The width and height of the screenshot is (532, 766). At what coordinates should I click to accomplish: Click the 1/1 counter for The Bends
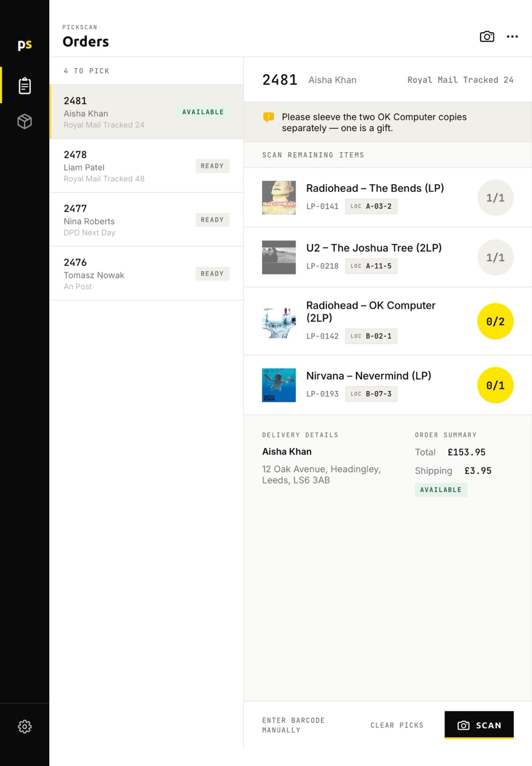click(496, 198)
